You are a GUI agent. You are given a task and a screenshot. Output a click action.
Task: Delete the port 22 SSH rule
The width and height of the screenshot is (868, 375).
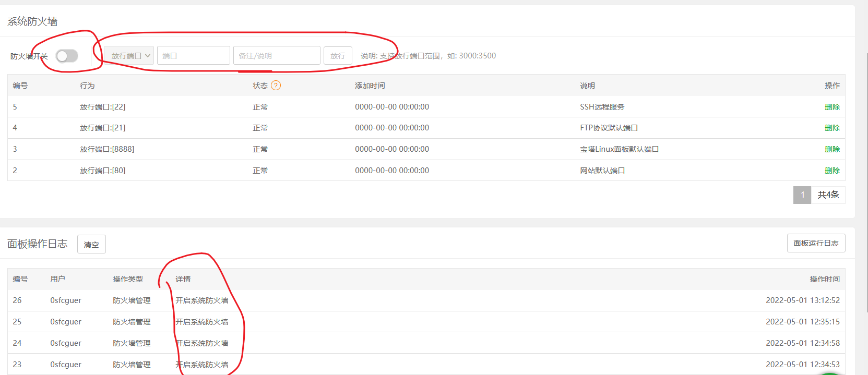point(832,107)
